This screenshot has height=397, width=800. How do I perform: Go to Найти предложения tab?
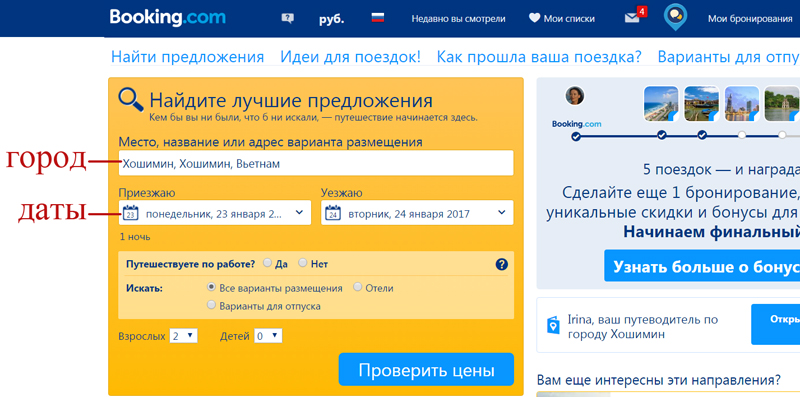[x=187, y=57]
